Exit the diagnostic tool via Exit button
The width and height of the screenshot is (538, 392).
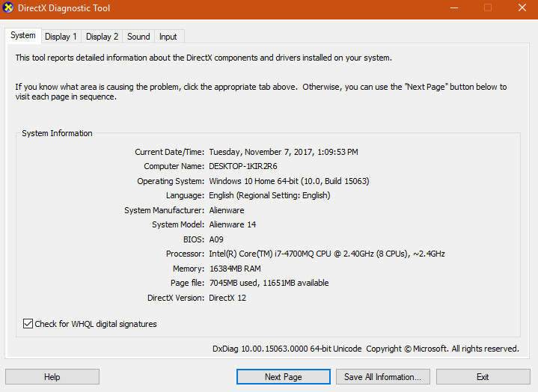click(483, 377)
